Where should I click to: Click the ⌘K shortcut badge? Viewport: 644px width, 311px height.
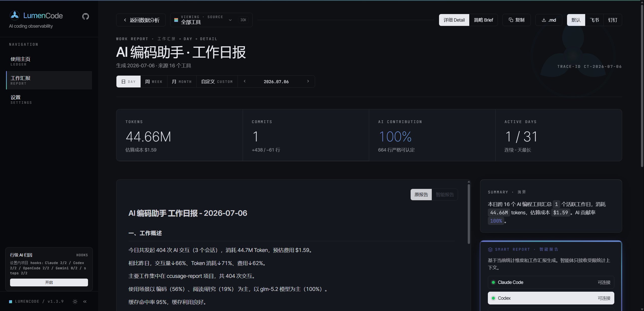click(x=243, y=20)
